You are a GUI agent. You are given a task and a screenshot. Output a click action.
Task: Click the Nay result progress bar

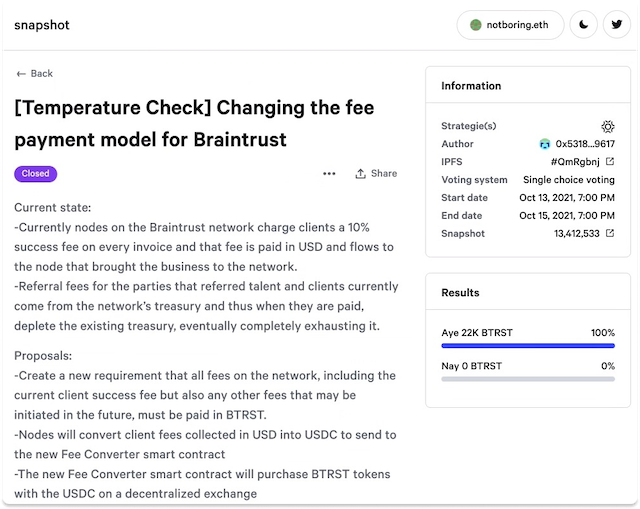(x=528, y=379)
